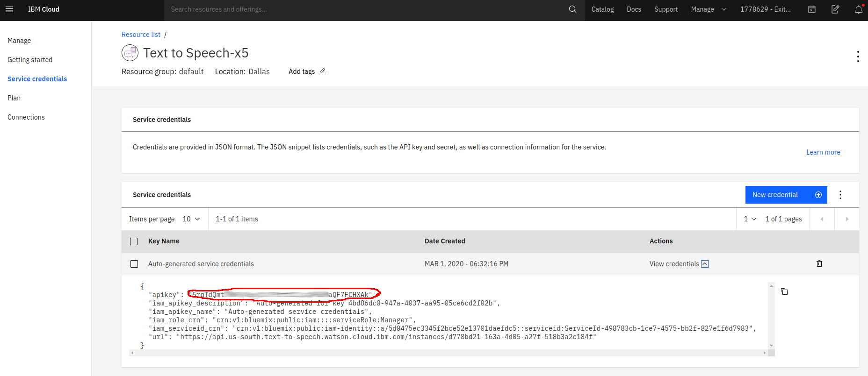This screenshot has height=376, width=868.
Task: Sort by the Date Created column header
Action: coord(445,241)
